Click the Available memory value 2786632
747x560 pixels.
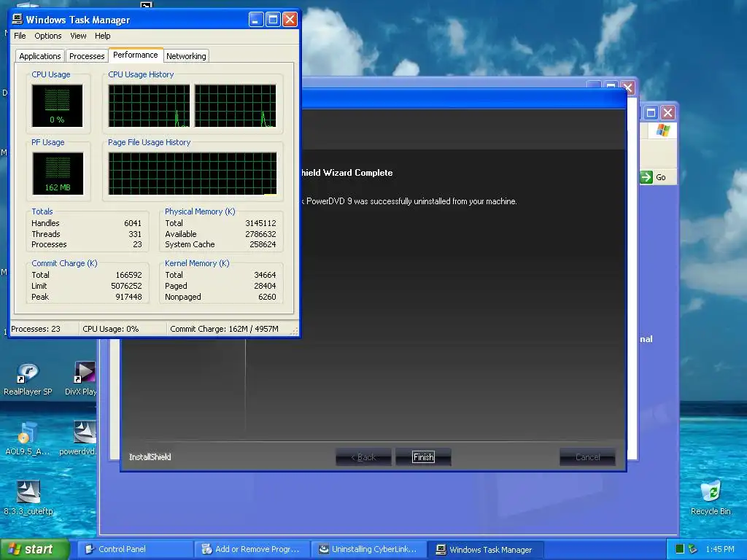(260, 234)
